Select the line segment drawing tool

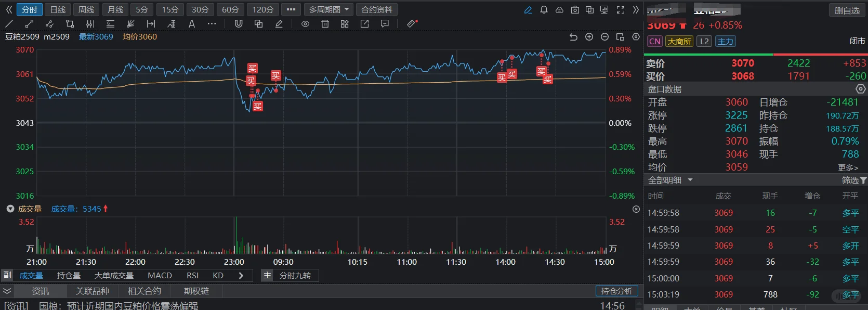click(29, 23)
